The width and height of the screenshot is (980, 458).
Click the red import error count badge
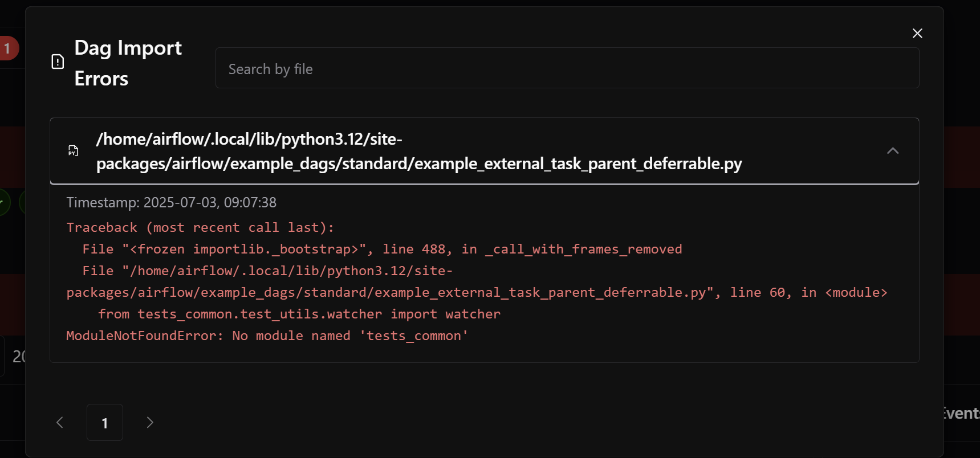[8, 48]
